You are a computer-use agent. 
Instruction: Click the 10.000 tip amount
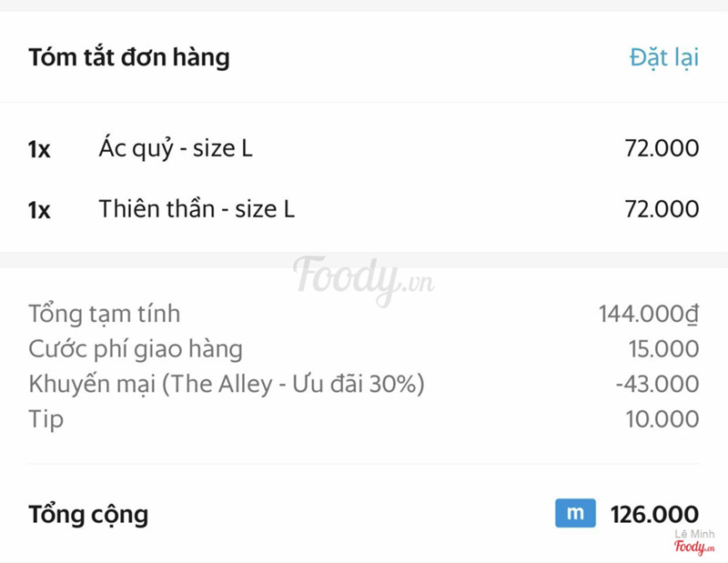point(662,419)
